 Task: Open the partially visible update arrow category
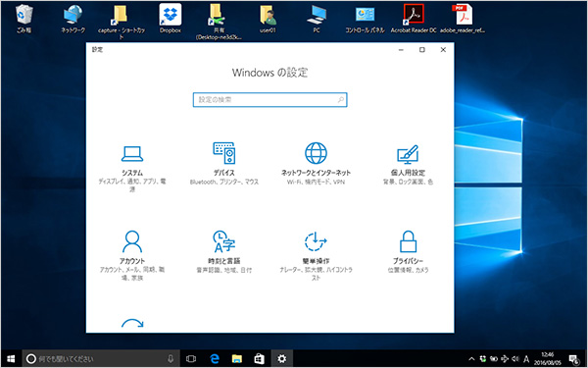pyautogui.click(x=132, y=324)
